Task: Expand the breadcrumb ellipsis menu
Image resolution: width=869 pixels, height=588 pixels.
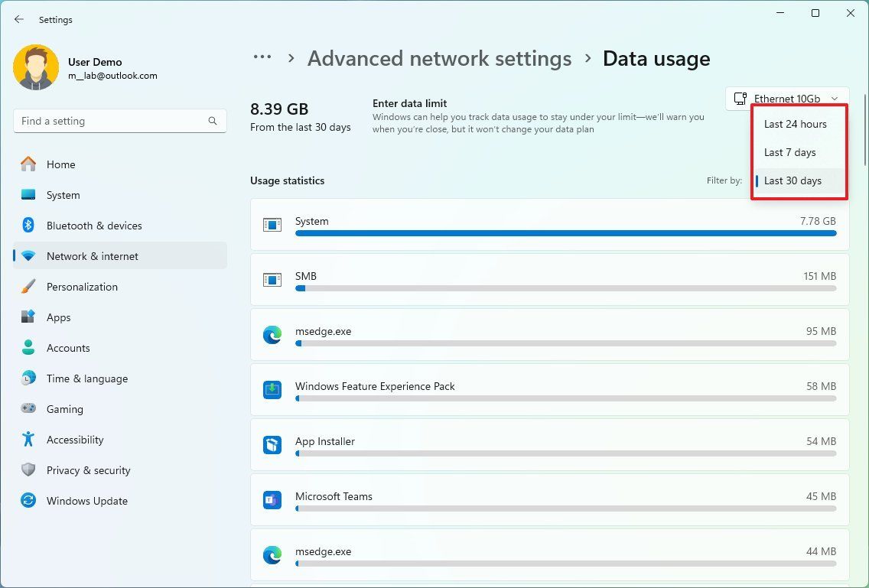Action: point(262,57)
